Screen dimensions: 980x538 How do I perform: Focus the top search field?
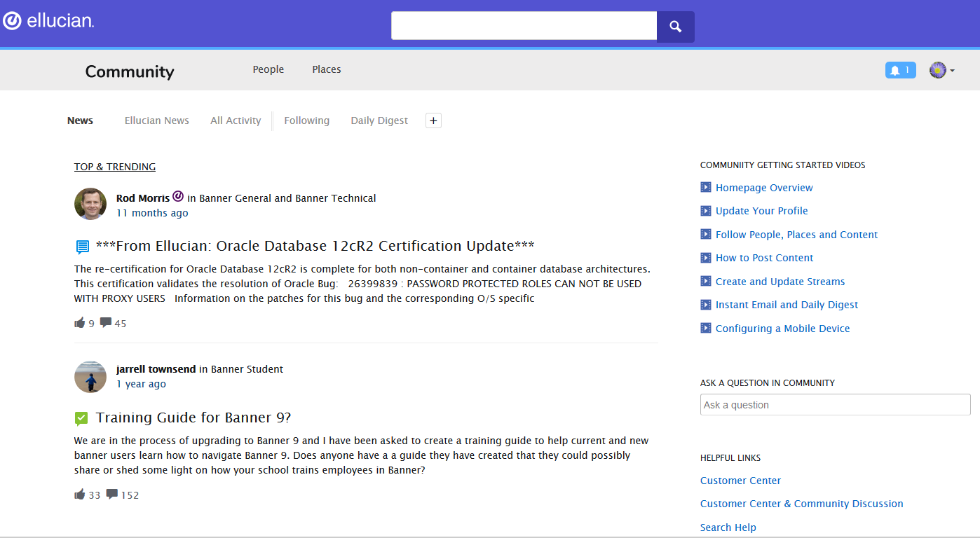coord(524,26)
